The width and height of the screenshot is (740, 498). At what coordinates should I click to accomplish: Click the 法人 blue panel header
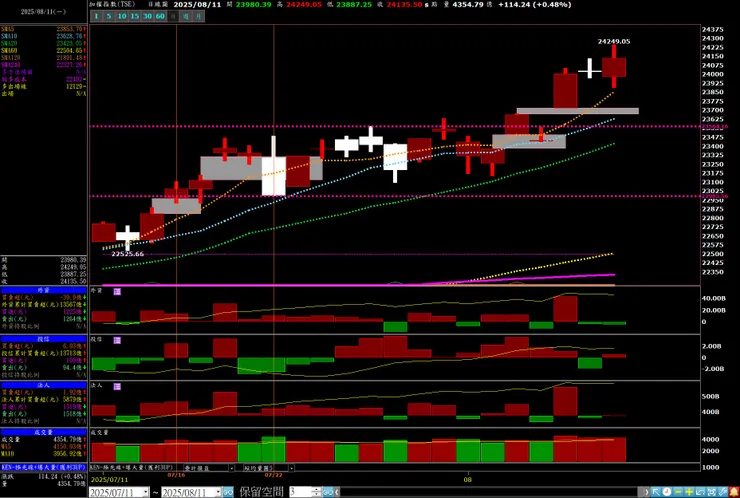point(43,385)
